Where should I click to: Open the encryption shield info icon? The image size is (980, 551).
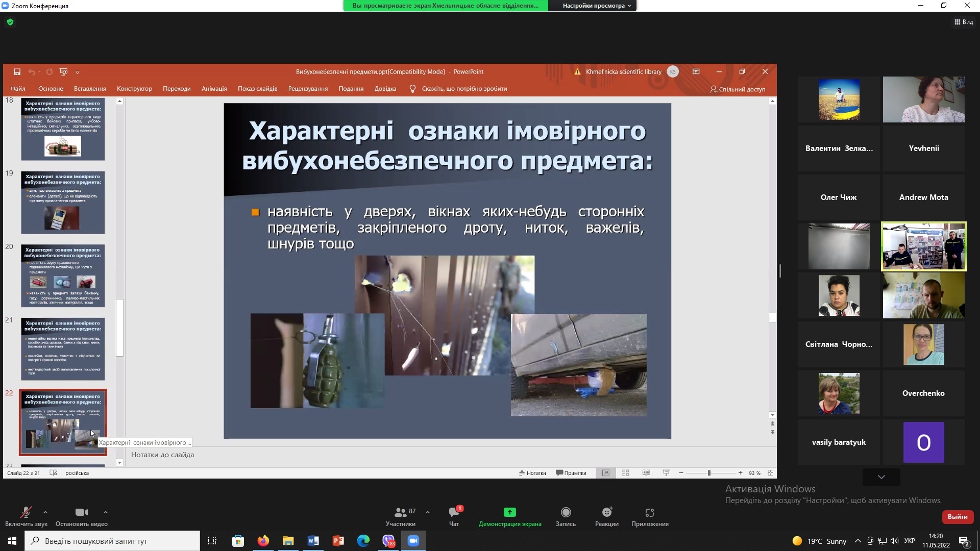point(10,22)
